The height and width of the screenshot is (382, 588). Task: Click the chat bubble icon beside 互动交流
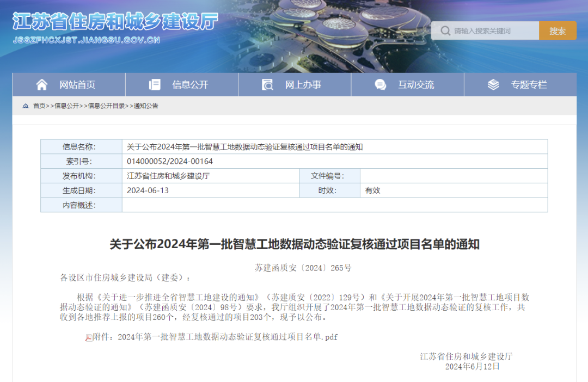click(380, 85)
